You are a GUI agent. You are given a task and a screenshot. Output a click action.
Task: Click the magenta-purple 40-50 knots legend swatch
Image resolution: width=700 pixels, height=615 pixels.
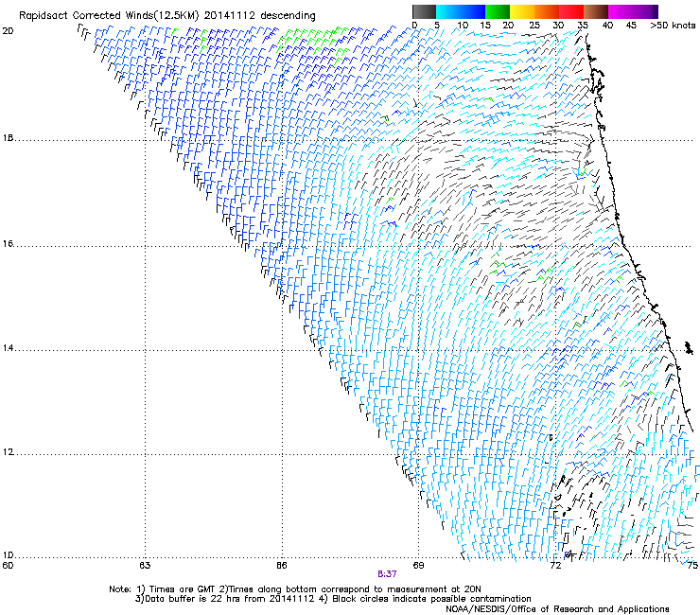click(633, 11)
